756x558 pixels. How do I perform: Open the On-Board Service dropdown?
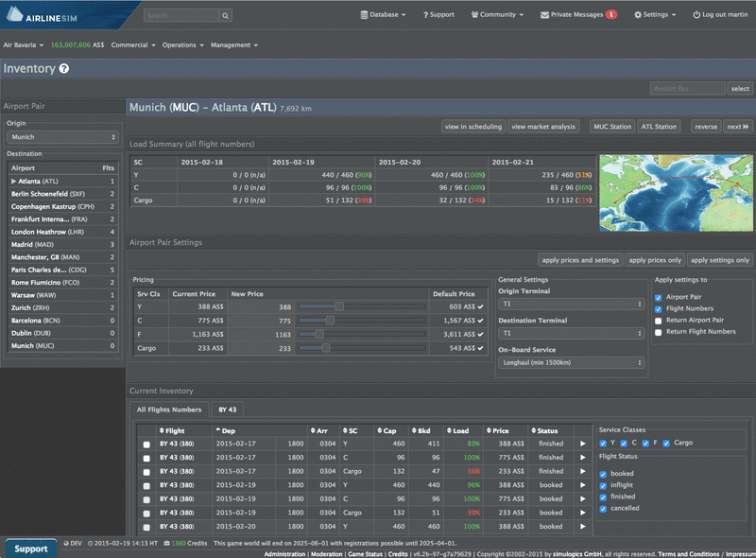[x=571, y=362]
